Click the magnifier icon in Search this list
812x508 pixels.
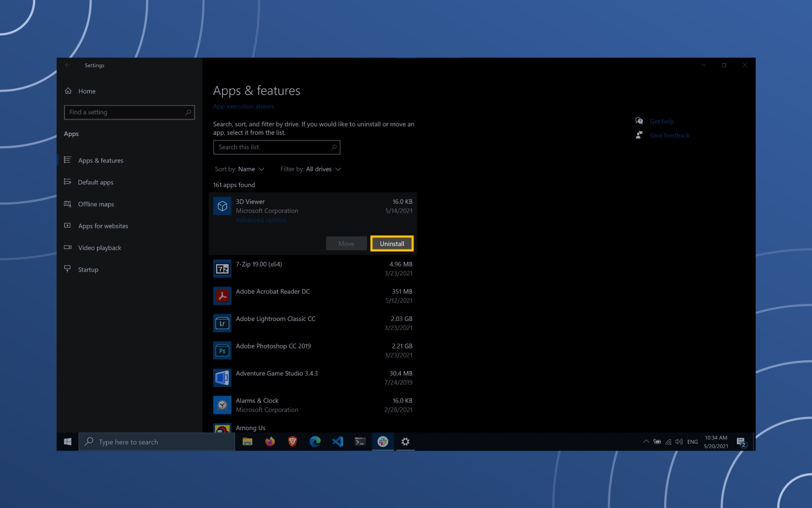(x=334, y=147)
